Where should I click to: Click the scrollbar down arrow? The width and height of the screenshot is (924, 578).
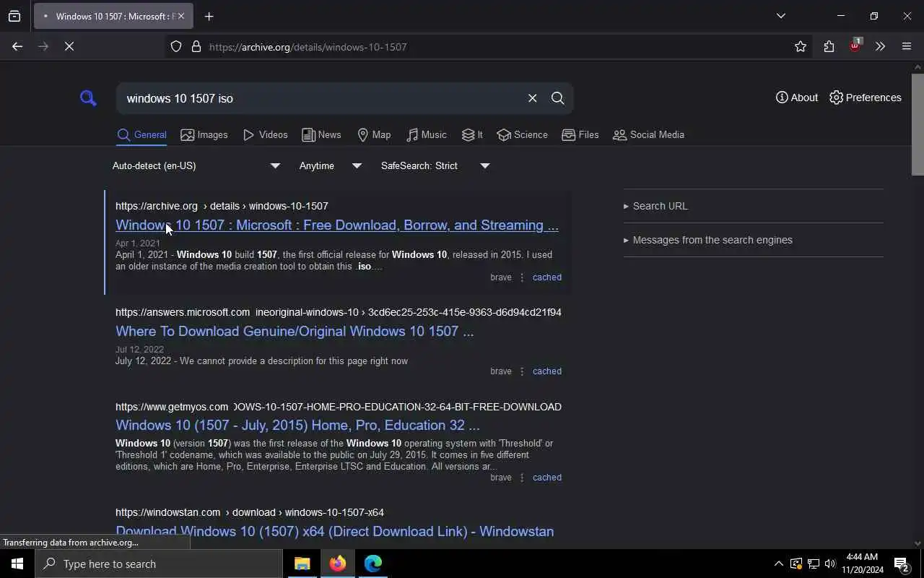[x=918, y=543]
